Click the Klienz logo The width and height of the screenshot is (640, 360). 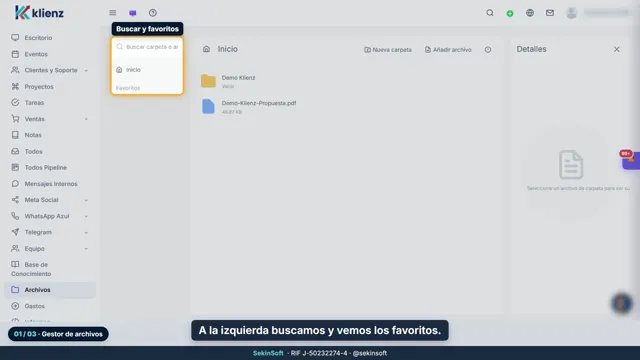(39, 13)
